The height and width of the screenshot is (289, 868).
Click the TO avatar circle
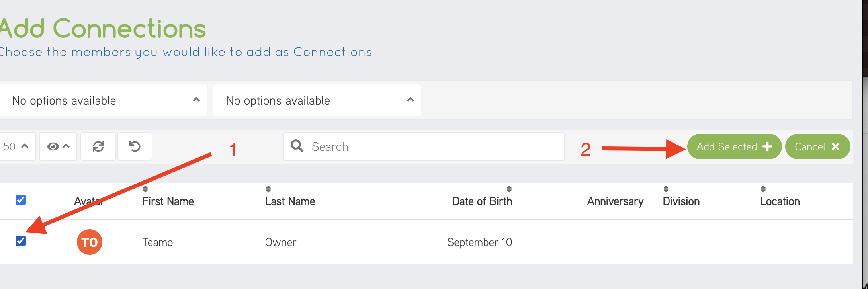tap(90, 242)
